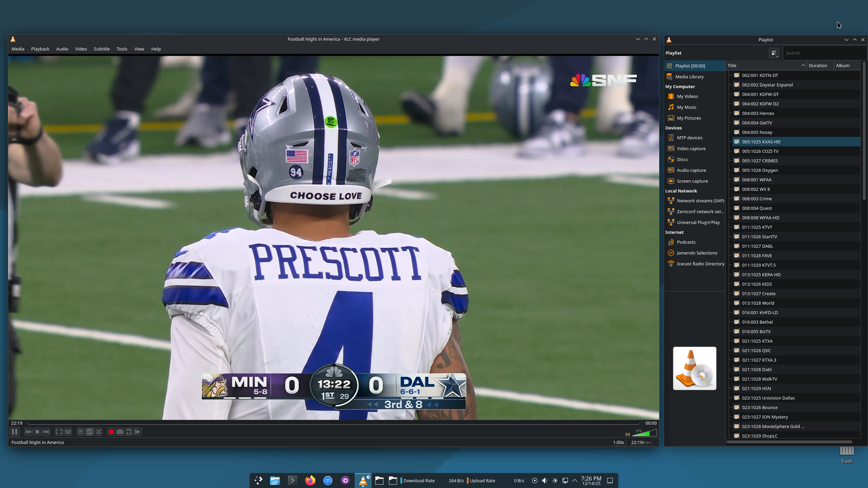Skip to next media item
Image resolution: width=868 pixels, height=488 pixels.
click(46, 432)
